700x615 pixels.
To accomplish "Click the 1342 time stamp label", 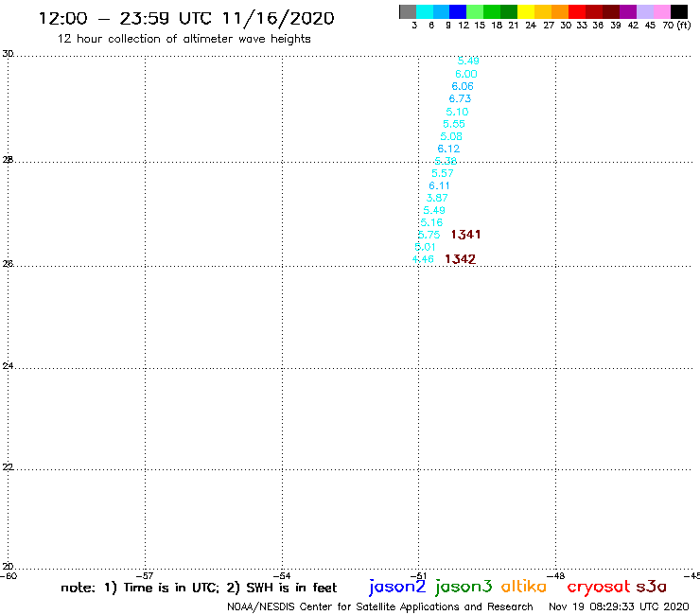I will click(461, 259).
